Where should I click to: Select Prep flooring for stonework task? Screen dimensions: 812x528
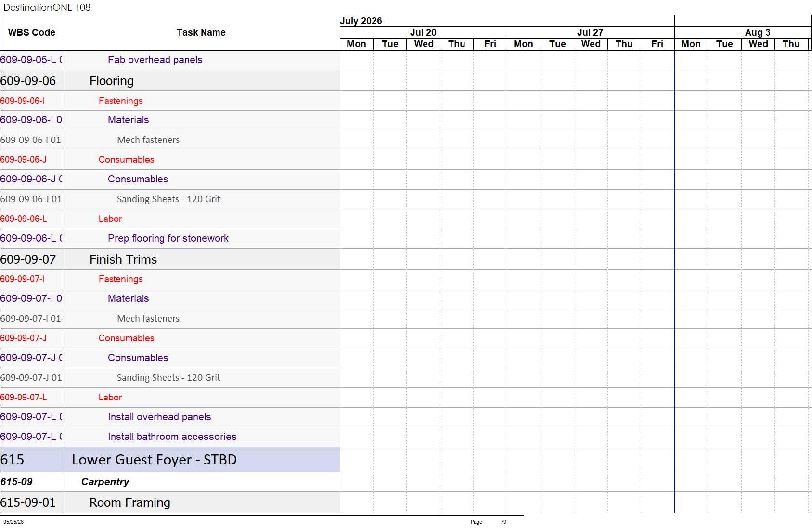(x=168, y=238)
